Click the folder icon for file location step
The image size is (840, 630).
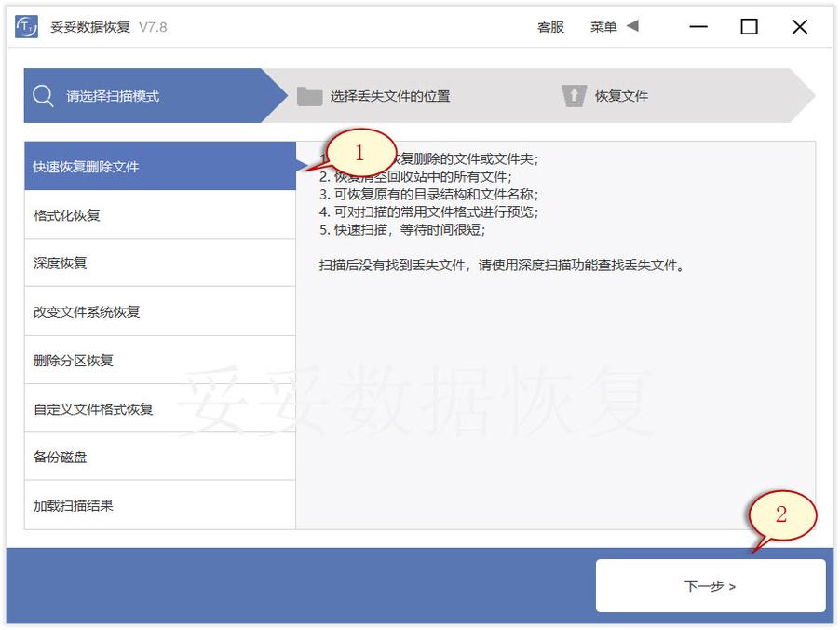point(309,96)
